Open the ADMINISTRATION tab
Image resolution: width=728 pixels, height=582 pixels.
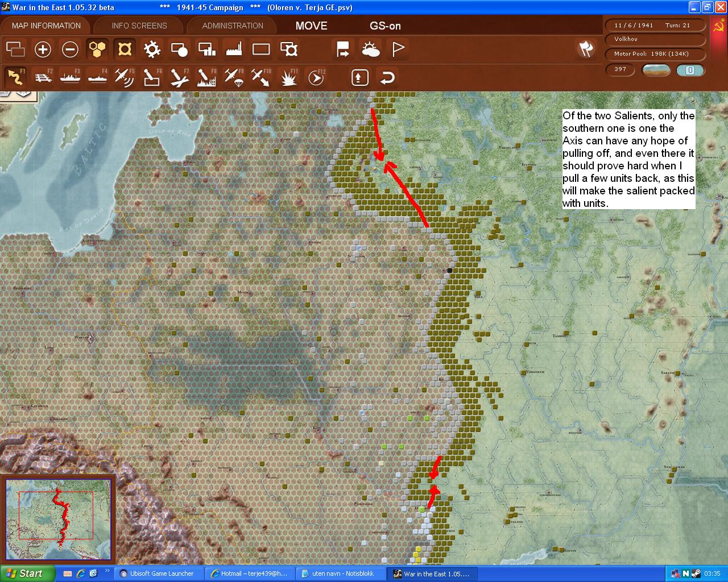(x=233, y=26)
